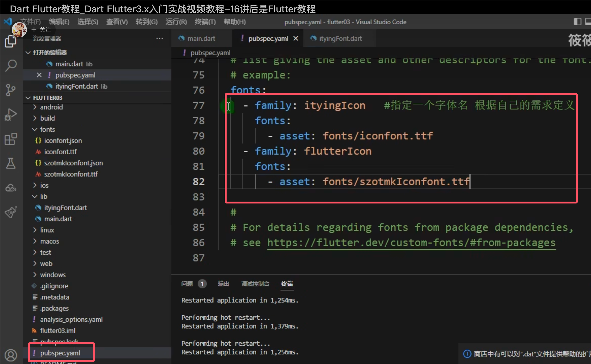Open the cloud remote icon in activity bar

click(11, 188)
